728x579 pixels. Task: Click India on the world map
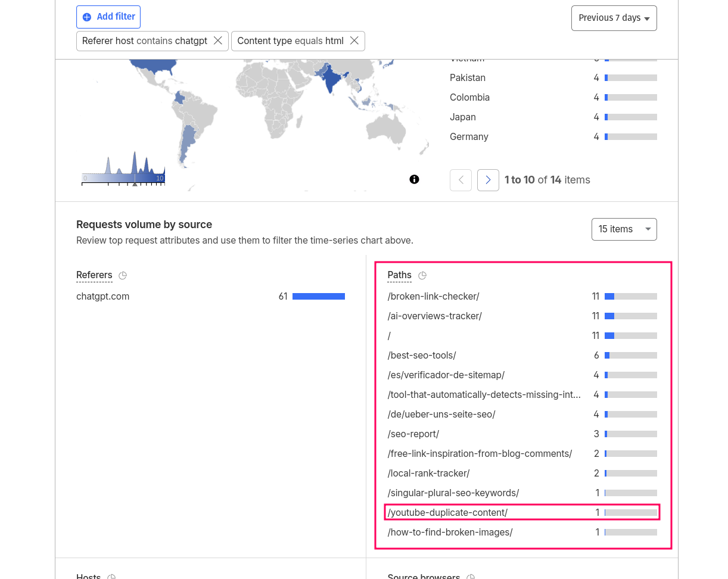[x=329, y=80]
